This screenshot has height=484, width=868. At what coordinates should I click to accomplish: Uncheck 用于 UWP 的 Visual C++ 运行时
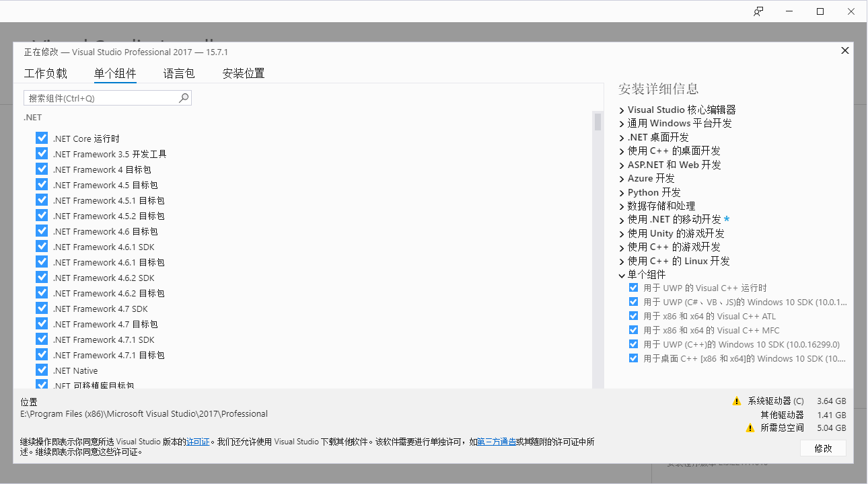tap(633, 288)
